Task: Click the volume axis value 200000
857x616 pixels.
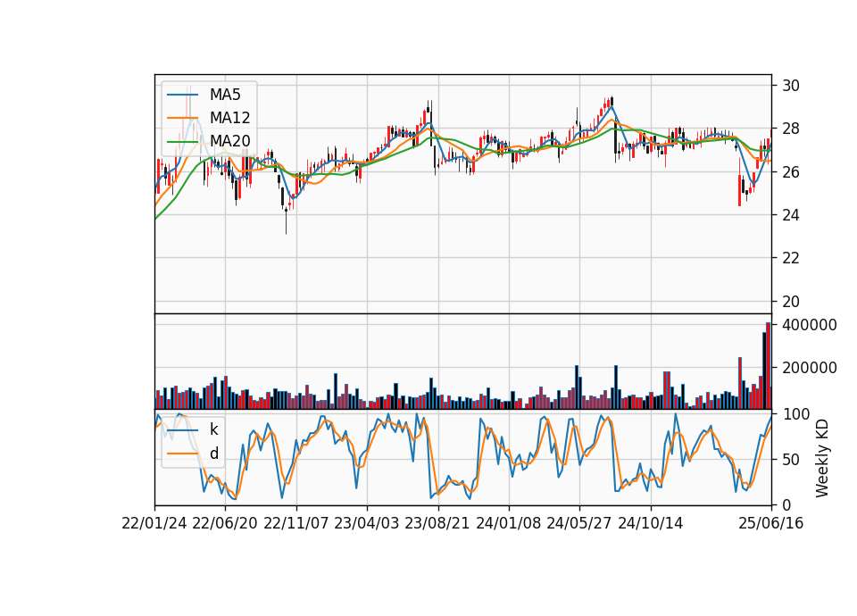Action: [x=810, y=369]
